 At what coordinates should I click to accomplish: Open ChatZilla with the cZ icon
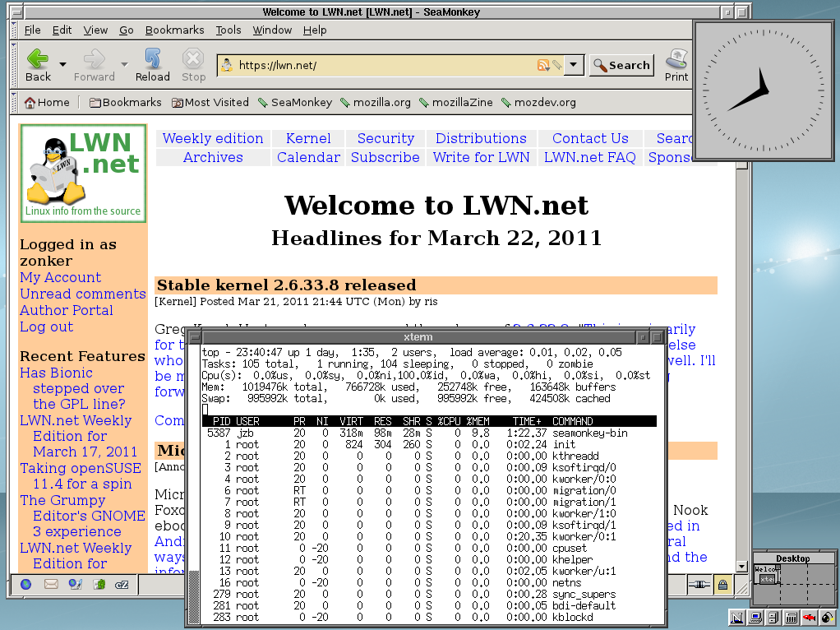[x=122, y=585]
